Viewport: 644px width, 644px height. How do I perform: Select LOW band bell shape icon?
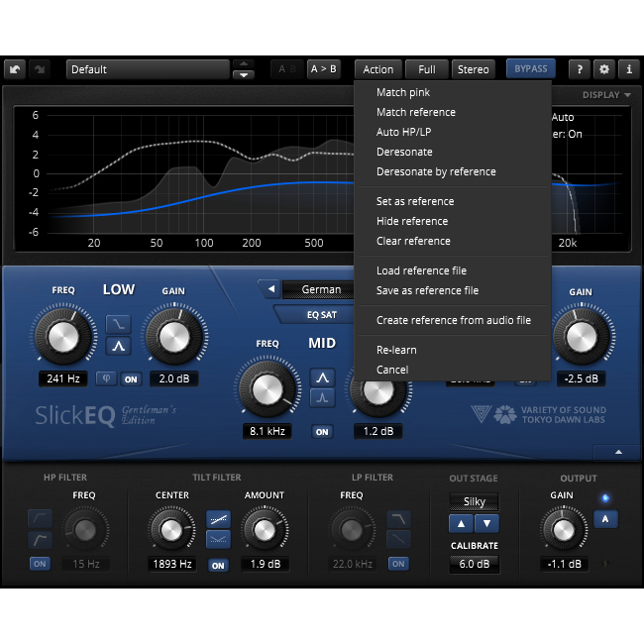118,346
